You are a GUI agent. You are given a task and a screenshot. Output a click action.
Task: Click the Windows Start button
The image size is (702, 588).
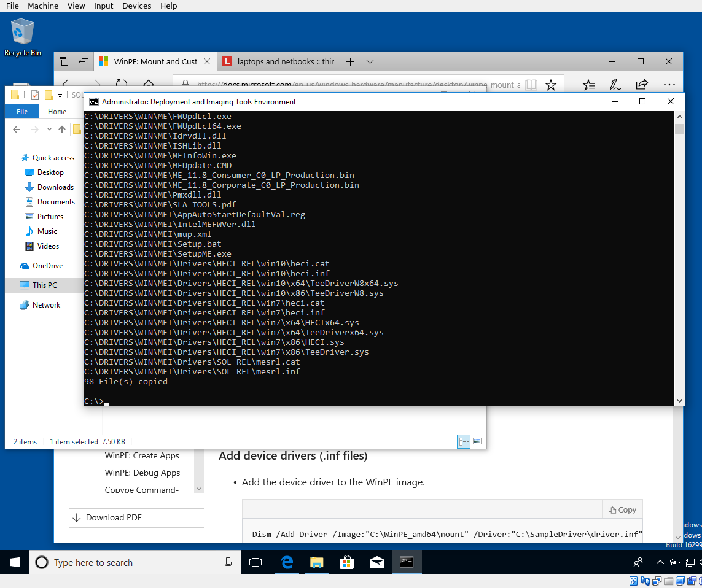14,562
